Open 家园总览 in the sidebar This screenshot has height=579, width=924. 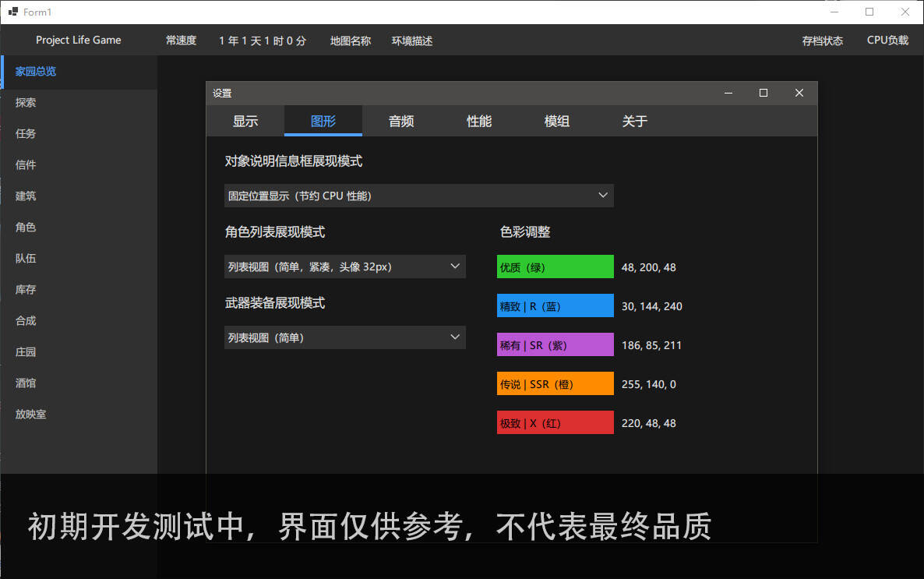click(79, 72)
